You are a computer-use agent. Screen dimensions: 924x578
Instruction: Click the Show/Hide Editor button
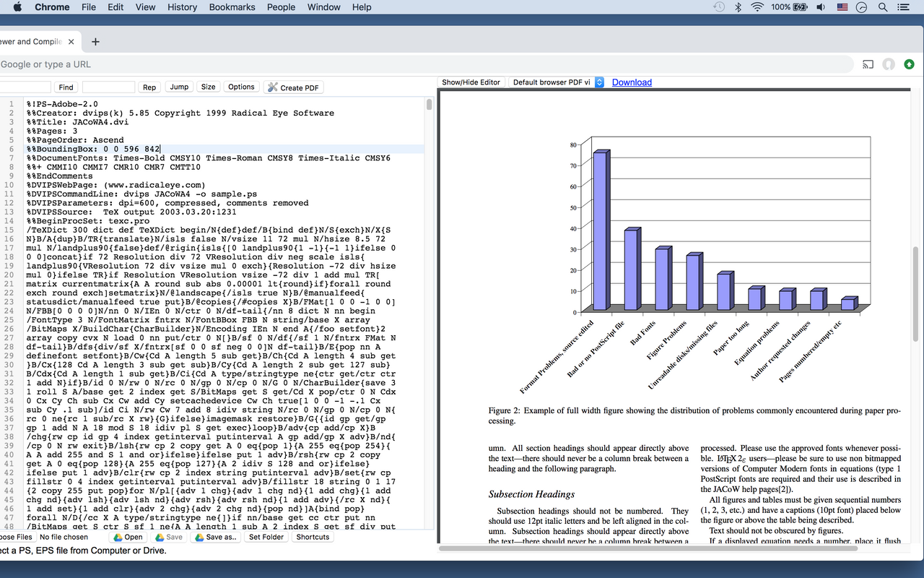tap(471, 82)
